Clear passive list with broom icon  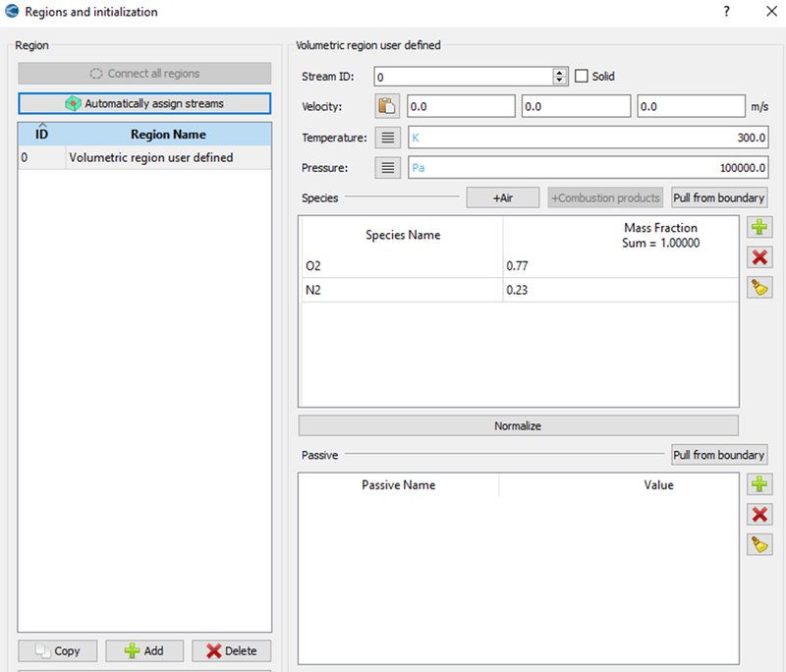tap(758, 544)
